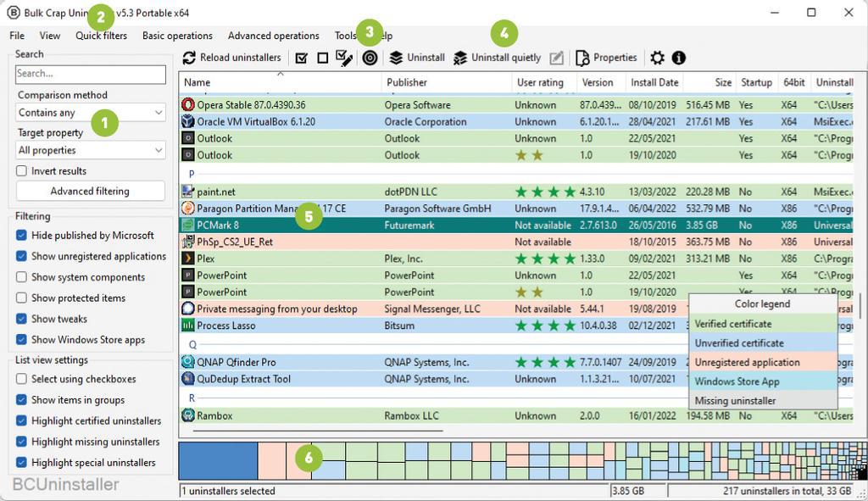Image resolution: width=868 pixels, height=501 pixels.
Task: Enable Select using checkboxes
Action: 21,379
